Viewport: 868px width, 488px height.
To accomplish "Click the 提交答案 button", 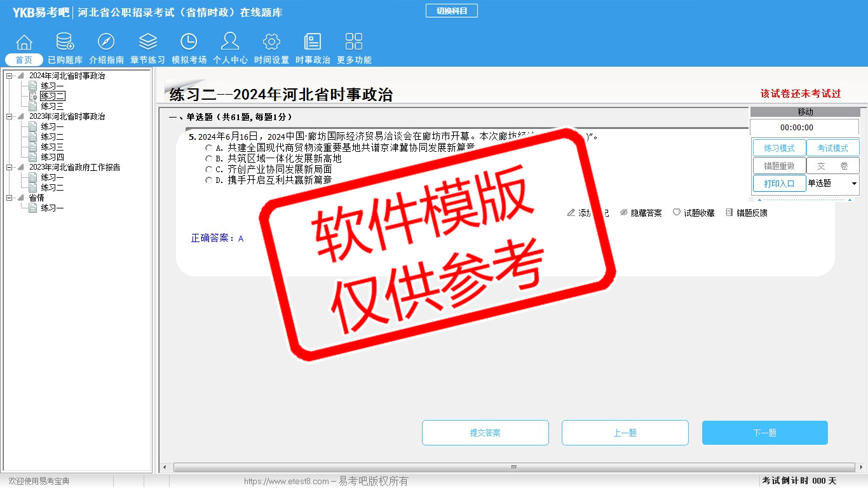I will (x=485, y=433).
